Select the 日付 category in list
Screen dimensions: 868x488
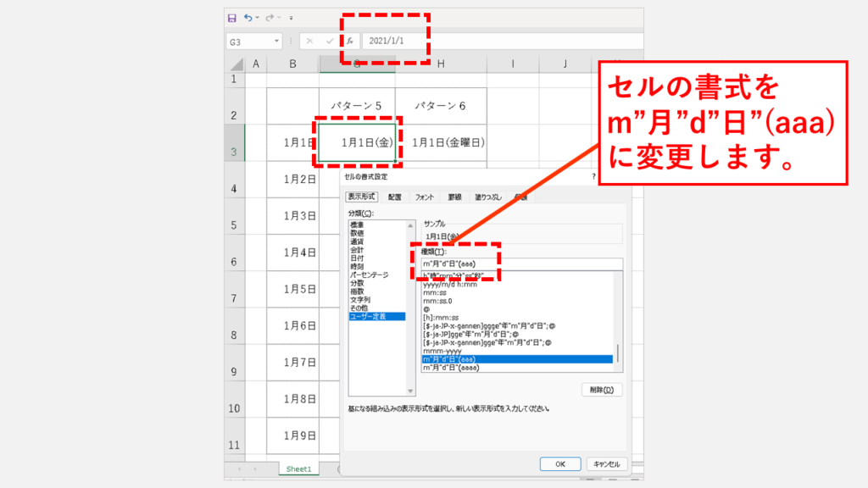[357, 258]
